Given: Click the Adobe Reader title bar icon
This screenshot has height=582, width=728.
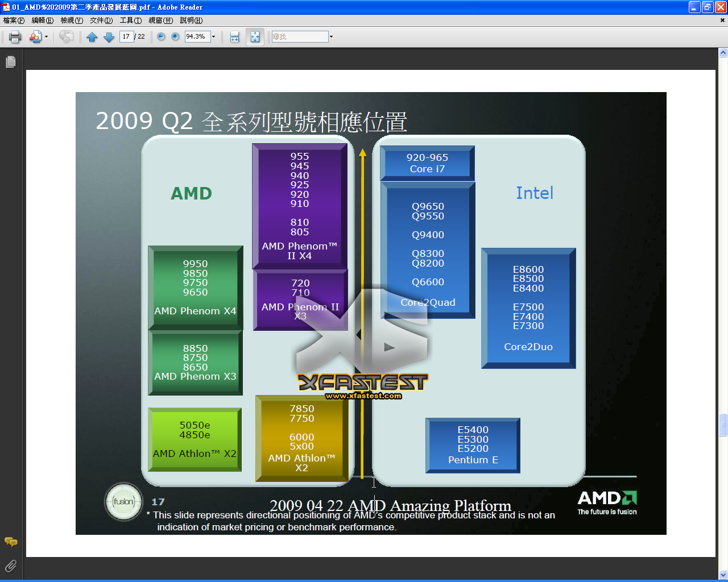Looking at the screenshot, I should click(x=6, y=7).
